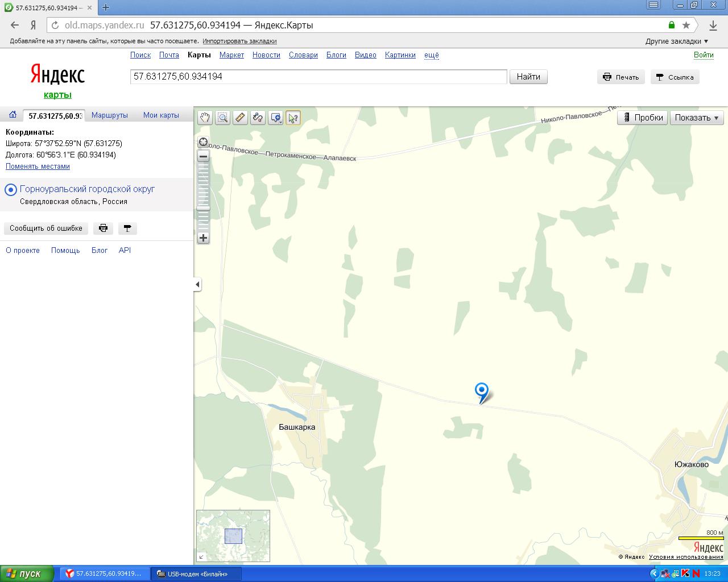Click the small printer icon in sidebar

coord(103,228)
